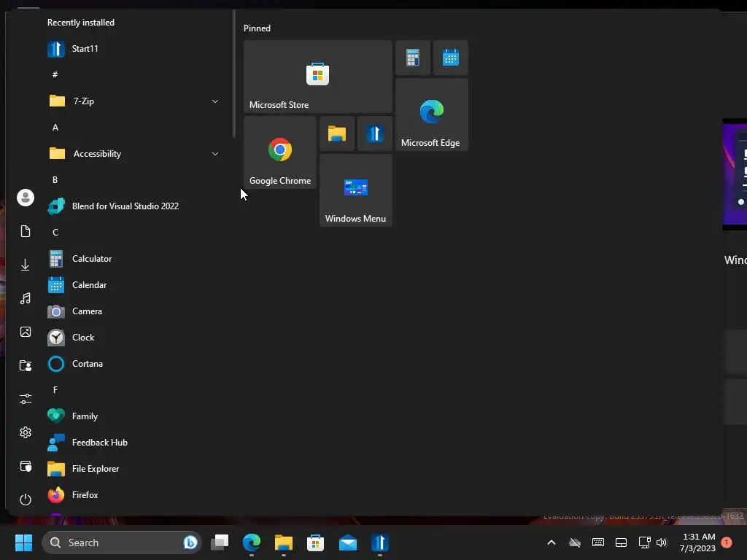Open File Explorer from the taskbar

click(284, 542)
